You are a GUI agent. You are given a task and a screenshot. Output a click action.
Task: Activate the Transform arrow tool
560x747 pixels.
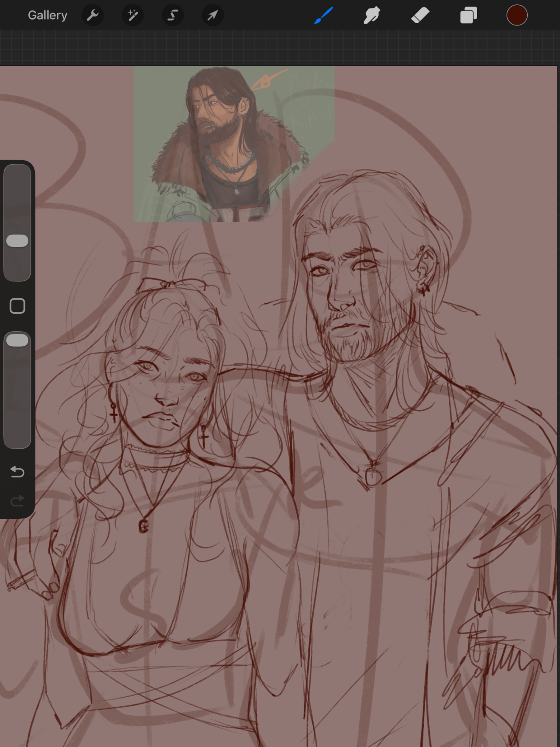[212, 15]
